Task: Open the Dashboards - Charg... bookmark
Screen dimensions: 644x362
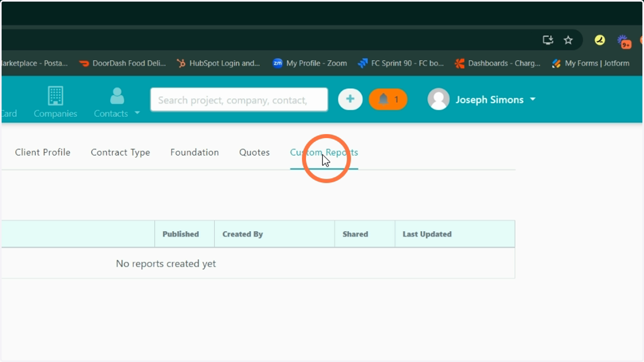Action: 497,63
